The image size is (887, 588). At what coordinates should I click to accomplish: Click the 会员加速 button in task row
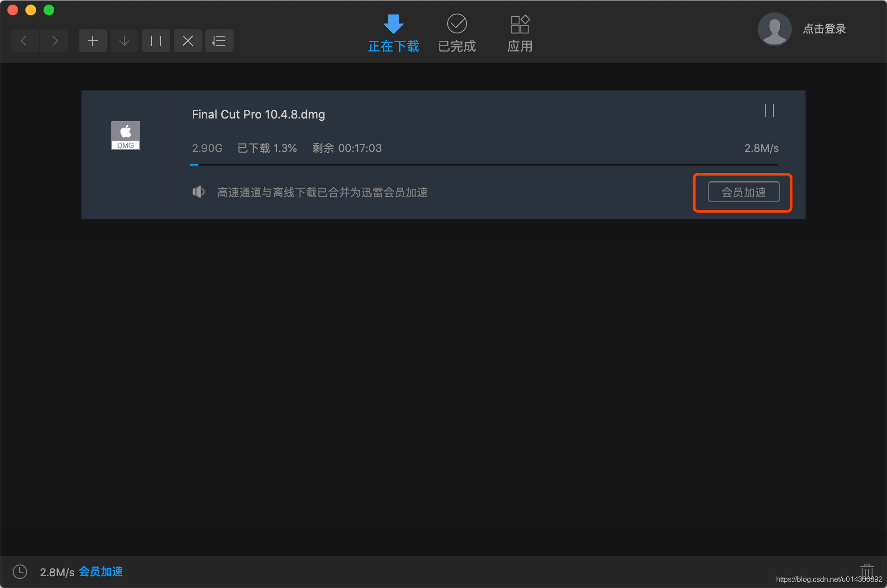[744, 192]
